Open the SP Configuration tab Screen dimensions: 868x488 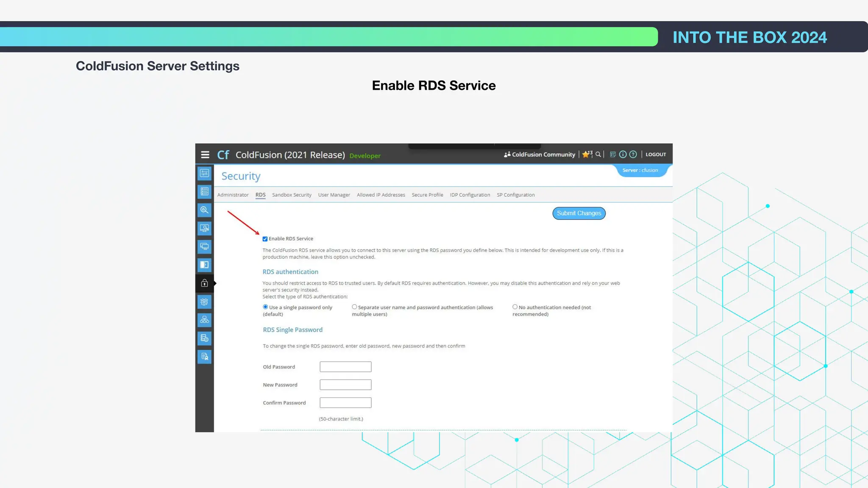(515, 195)
